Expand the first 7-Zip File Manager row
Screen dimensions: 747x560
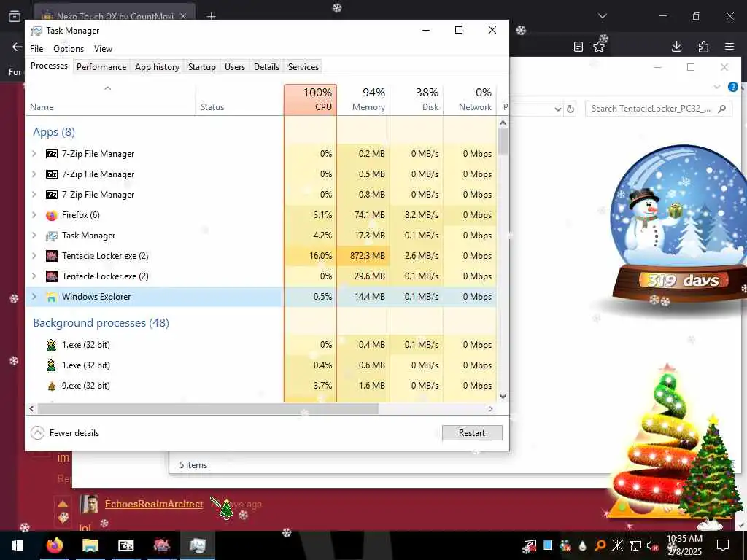pos(34,154)
